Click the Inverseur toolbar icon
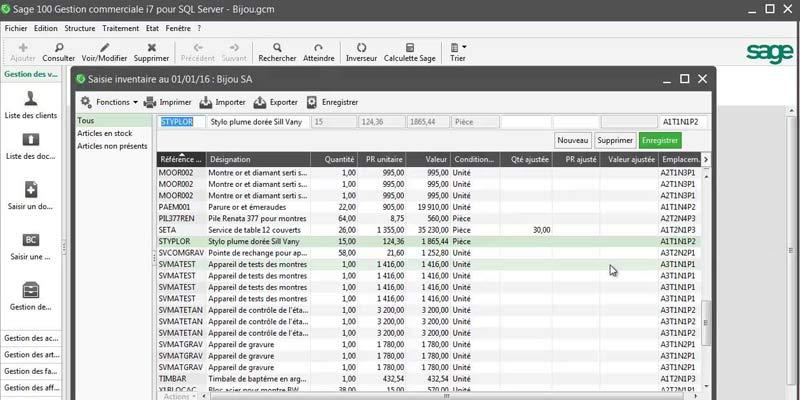Image resolution: width=800 pixels, height=400 pixels. [x=361, y=47]
